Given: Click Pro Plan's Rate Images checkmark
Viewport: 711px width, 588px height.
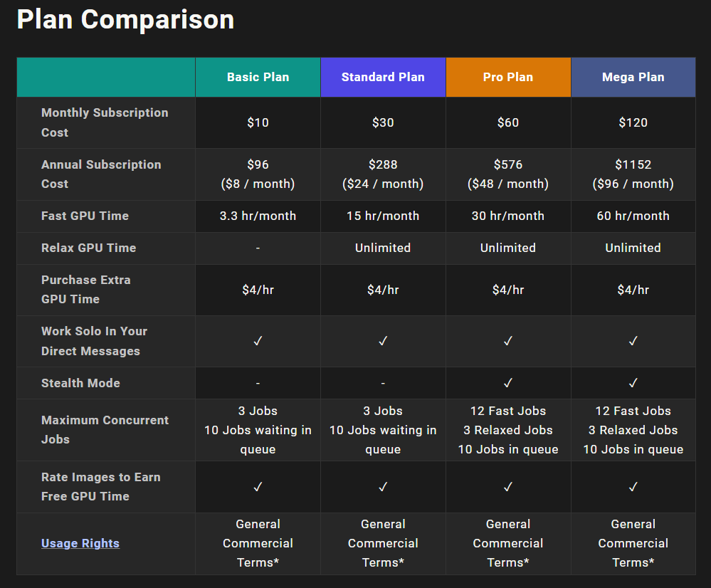Looking at the screenshot, I should point(508,487).
